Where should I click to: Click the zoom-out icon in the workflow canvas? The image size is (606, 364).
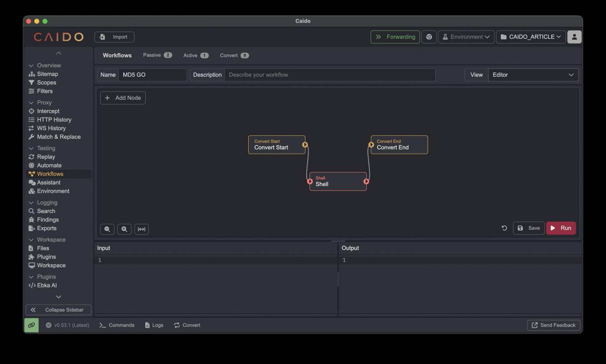click(107, 229)
